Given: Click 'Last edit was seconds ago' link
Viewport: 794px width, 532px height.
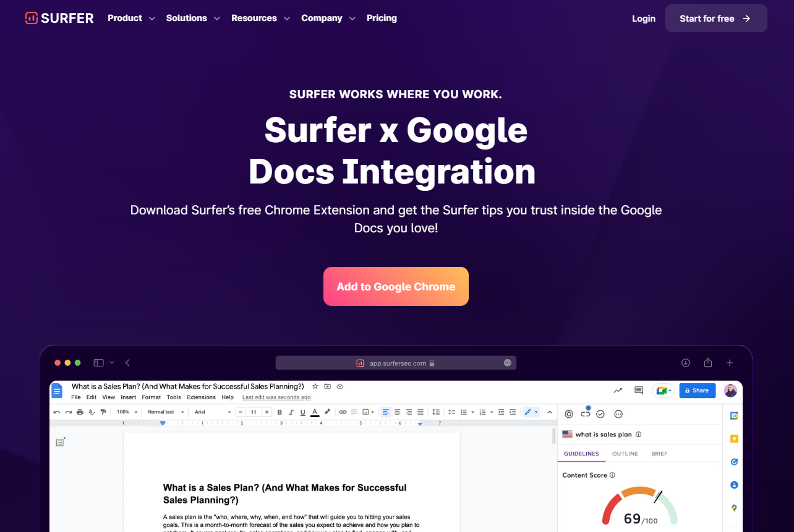Looking at the screenshot, I should pyautogui.click(x=276, y=397).
